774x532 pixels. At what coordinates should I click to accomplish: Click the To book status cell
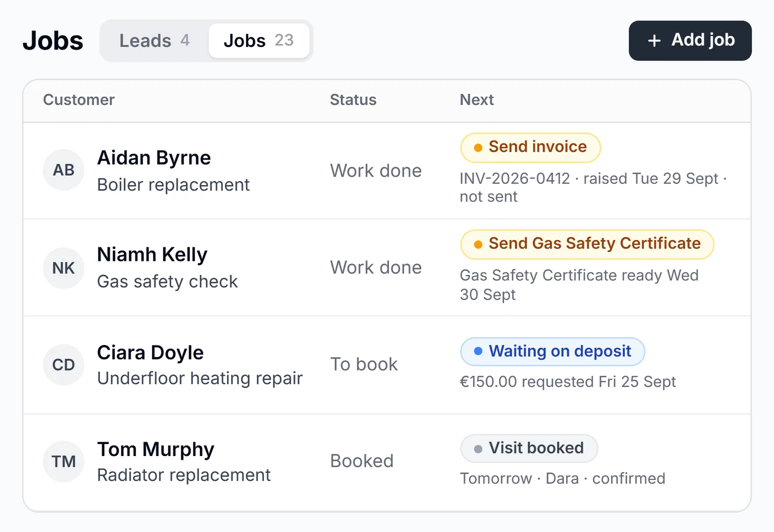click(364, 364)
